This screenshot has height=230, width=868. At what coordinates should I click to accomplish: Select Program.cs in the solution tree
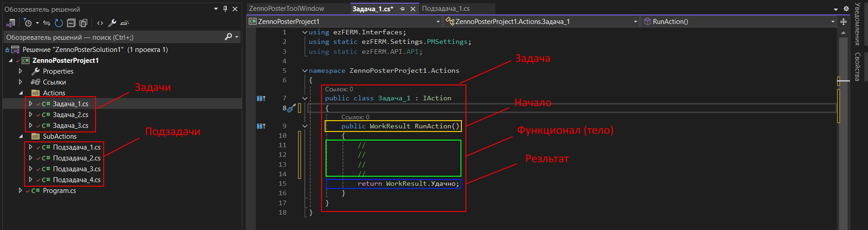click(x=59, y=191)
